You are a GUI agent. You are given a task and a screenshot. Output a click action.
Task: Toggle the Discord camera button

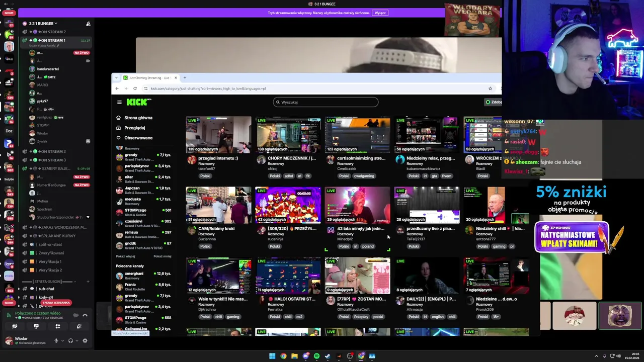click(15, 326)
